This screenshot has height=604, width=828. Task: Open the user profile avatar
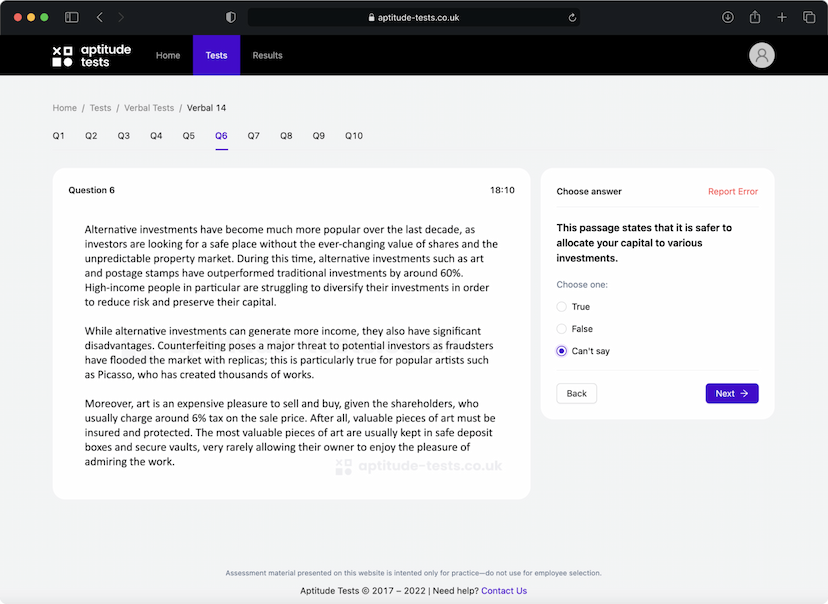point(762,56)
